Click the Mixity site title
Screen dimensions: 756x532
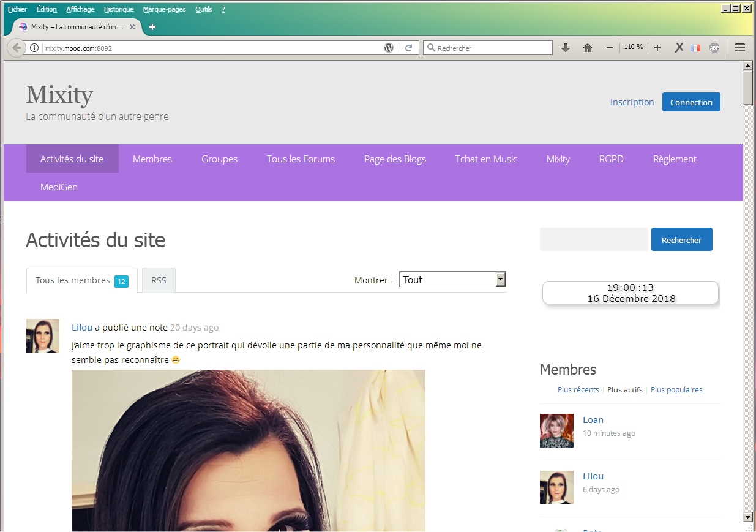[59, 94]
